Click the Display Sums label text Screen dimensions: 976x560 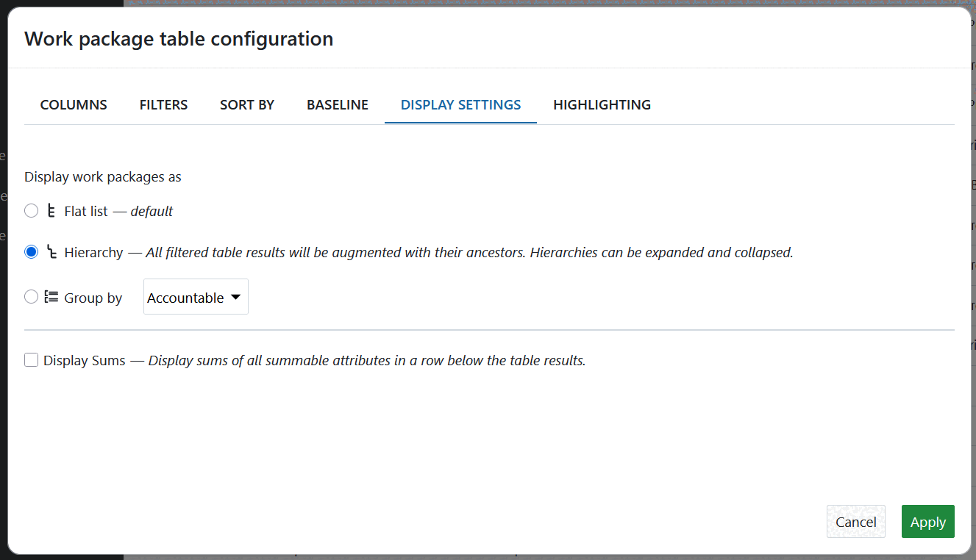point(85,361)
